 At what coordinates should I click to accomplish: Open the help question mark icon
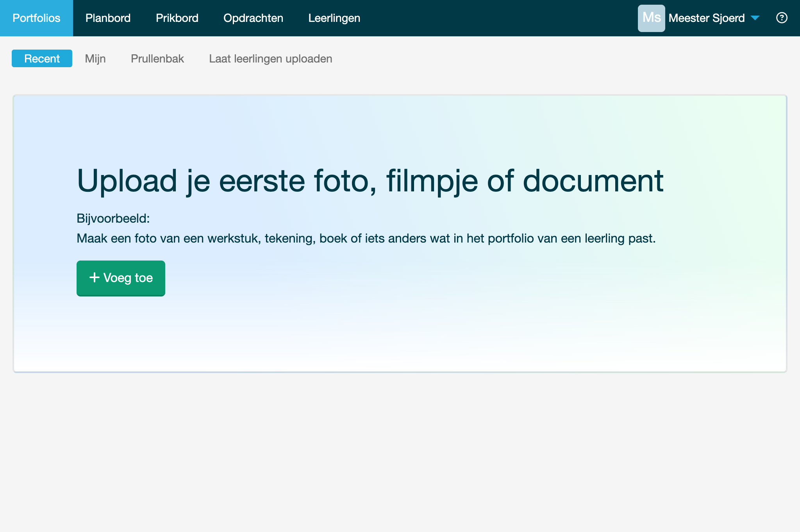pyautogui.click(x=782, y=18)
